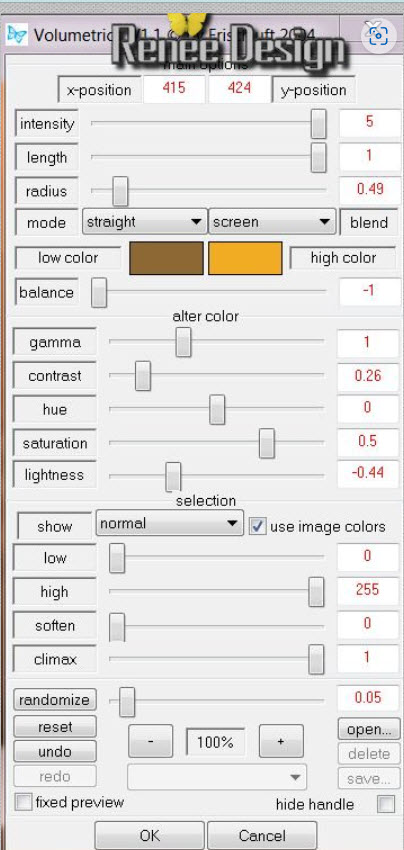The height and width of the screenshot is (850, 404).
Task: Click the randomize button
Action: pyautogui.click(x=55, y=700)
